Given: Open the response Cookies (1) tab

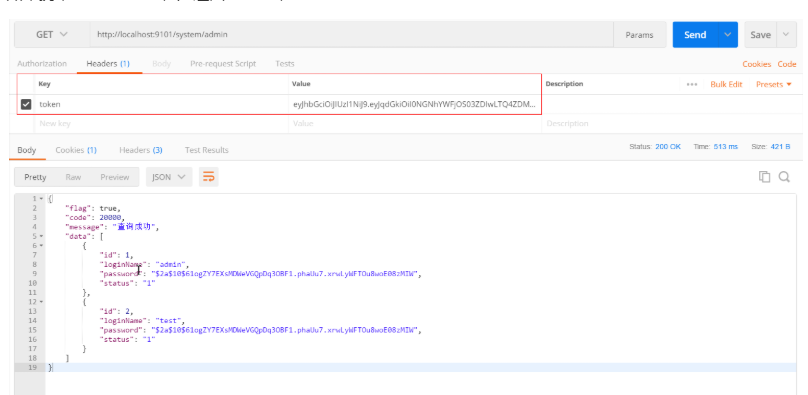Looking at the screenshot, I should pos(76,150).
